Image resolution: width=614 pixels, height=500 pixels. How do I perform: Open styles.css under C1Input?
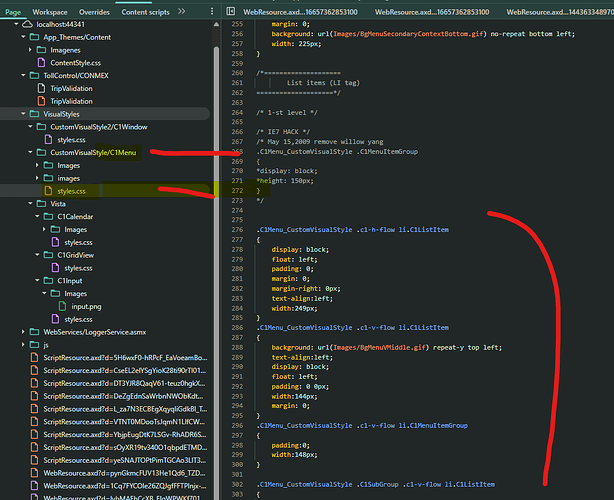point(78,319)
